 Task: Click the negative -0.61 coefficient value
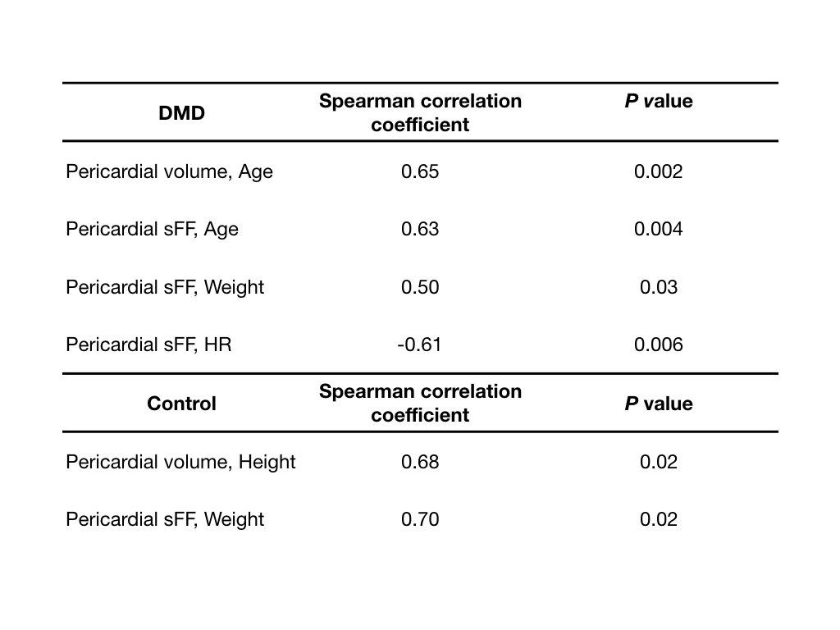coord(418,345)
